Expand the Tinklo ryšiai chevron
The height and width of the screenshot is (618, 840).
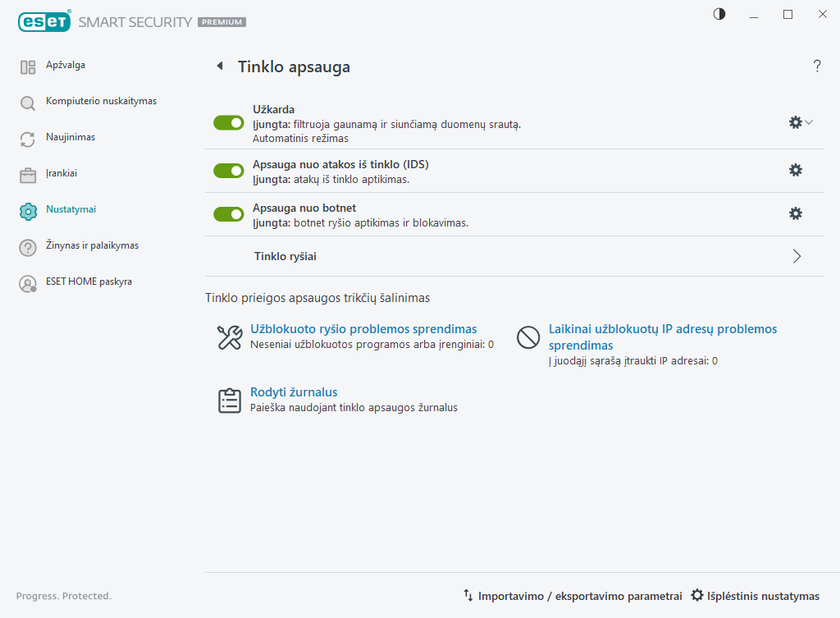pos(797,256)
